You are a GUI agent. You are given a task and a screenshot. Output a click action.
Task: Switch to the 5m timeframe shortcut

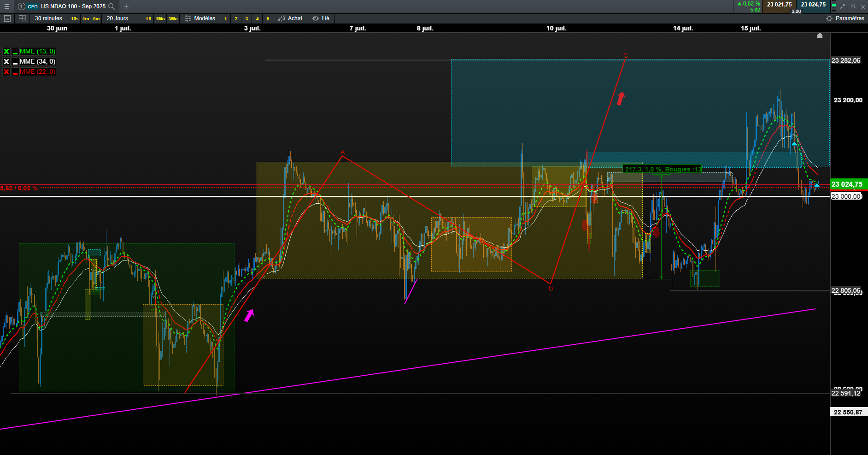[x=96, y=19]
